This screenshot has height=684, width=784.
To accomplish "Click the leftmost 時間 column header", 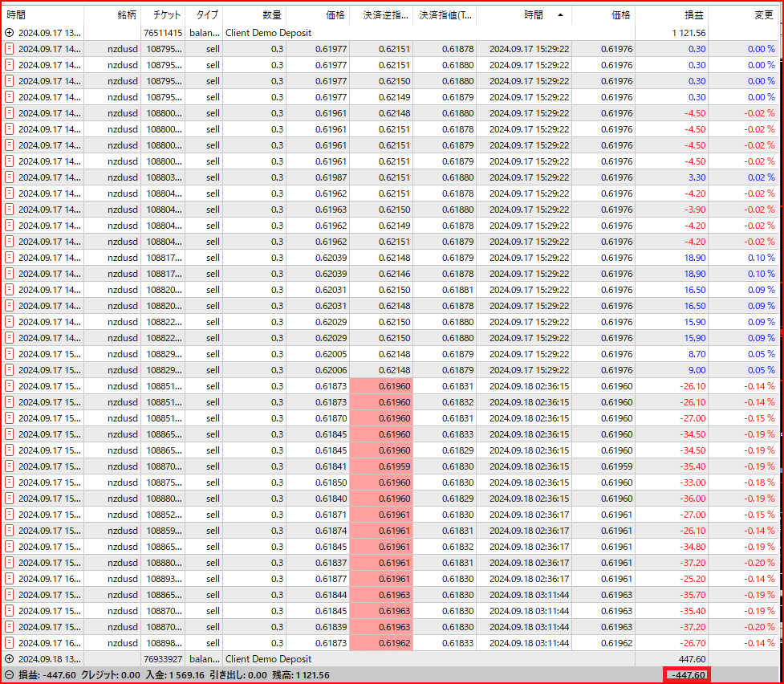I will tap(43, 15).
